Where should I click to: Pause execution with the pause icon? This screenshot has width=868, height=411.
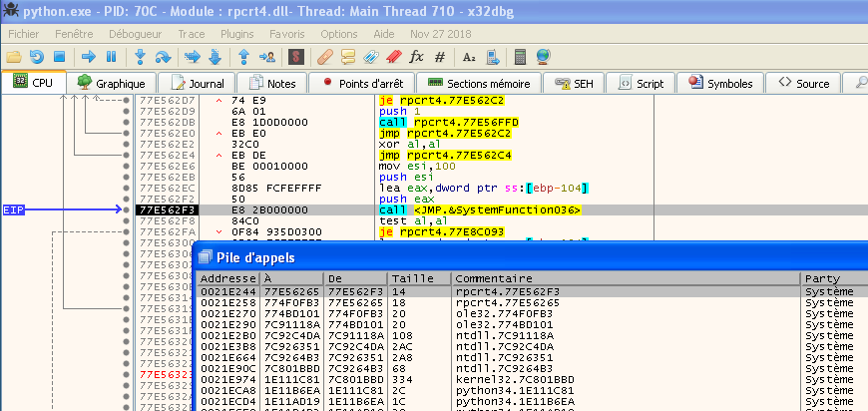[x=112, y=57]
